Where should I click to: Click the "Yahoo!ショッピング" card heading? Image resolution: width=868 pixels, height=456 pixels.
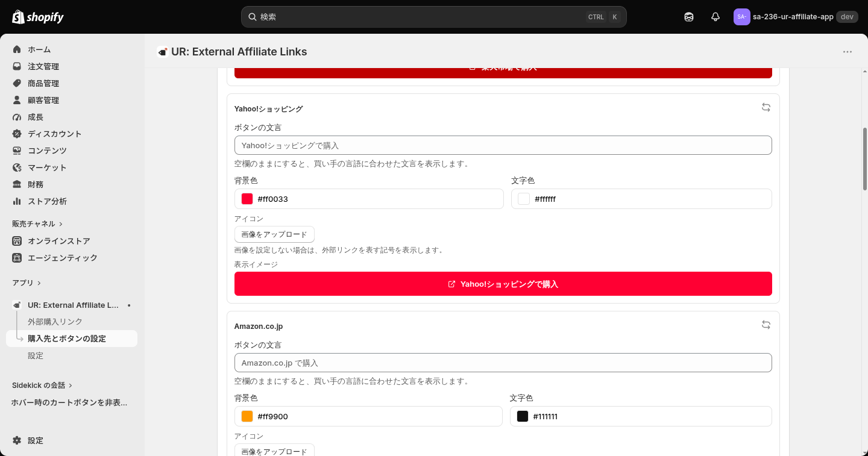point(269,109)
